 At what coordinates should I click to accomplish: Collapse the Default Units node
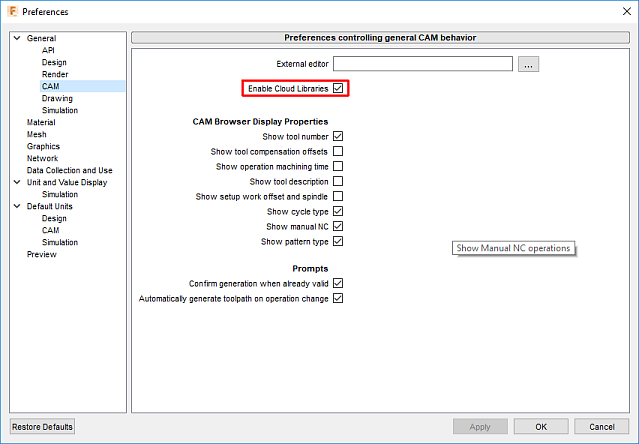click(17, 206)
